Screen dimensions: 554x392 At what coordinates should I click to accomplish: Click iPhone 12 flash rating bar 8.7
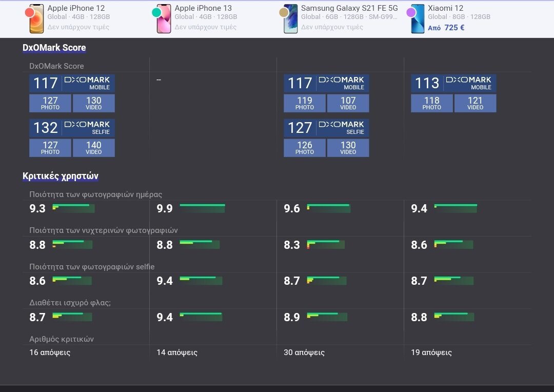point(72,317)
